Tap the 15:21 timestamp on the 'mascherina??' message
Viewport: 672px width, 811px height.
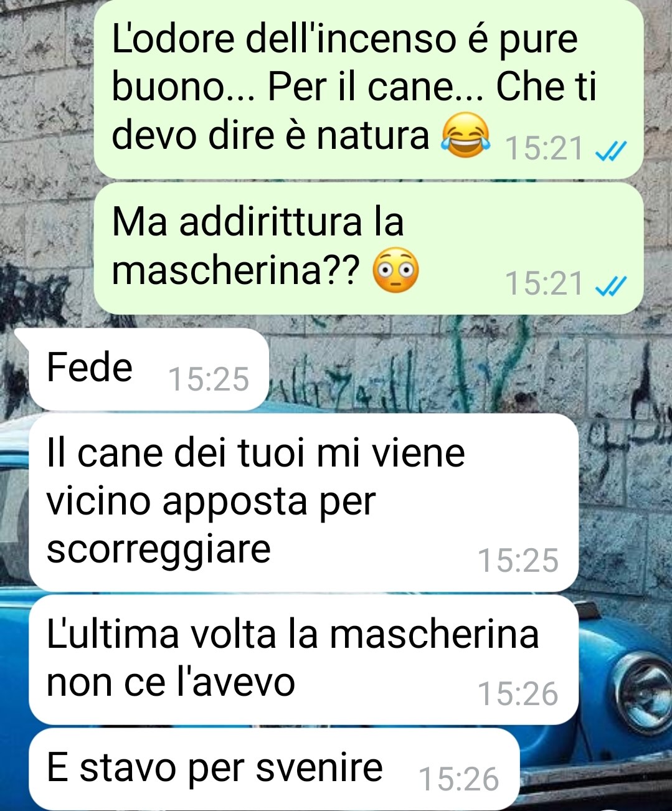(544, 284)
